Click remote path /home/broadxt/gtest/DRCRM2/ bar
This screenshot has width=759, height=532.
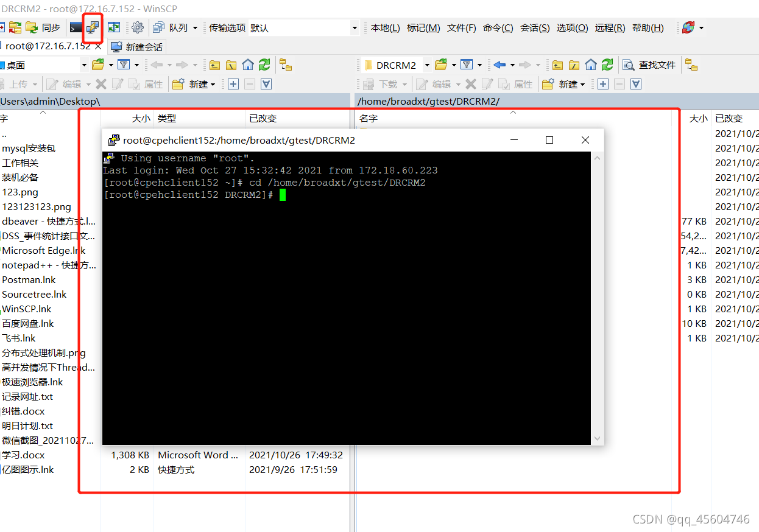point(556,101)
